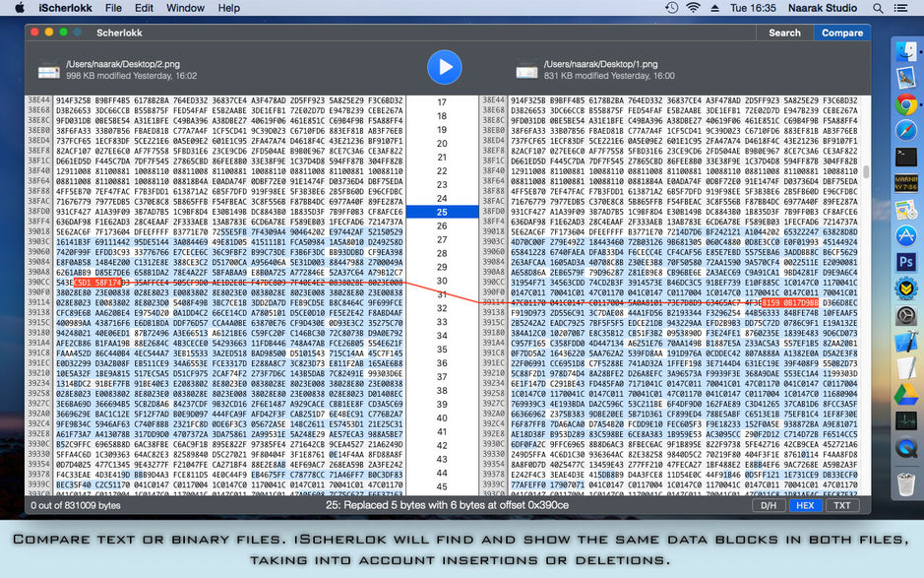Select difference number 25 in the list

tap(442, 212)
